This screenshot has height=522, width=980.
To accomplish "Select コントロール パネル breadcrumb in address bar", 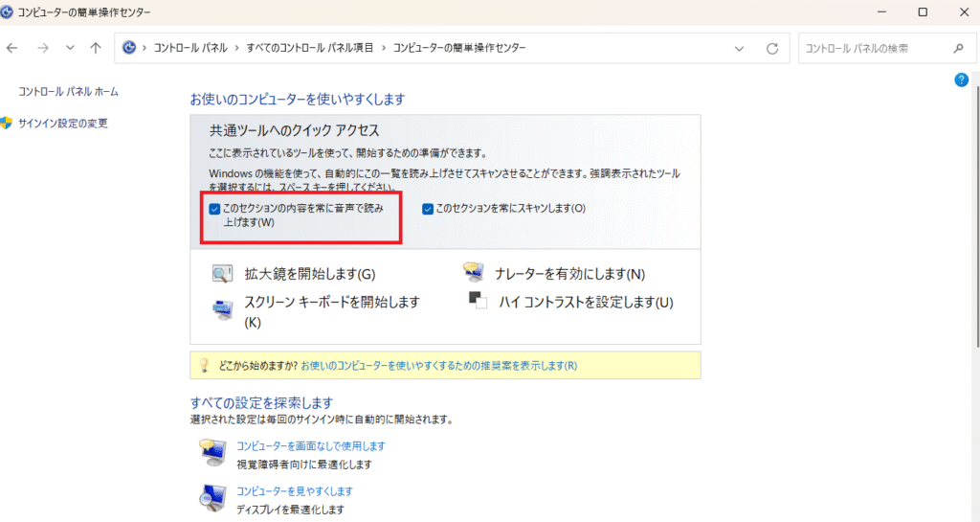I will (x=190, y=48).
